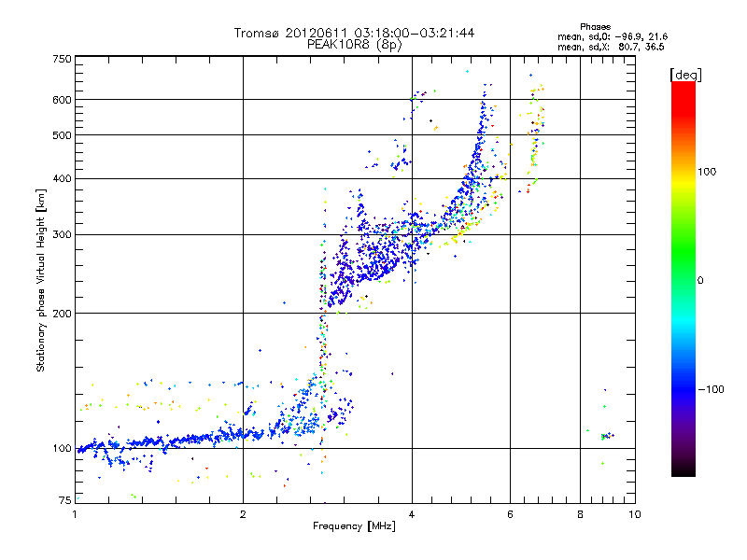
Task: Click the x-axis tick label '6'
Action: click(510, 514)
